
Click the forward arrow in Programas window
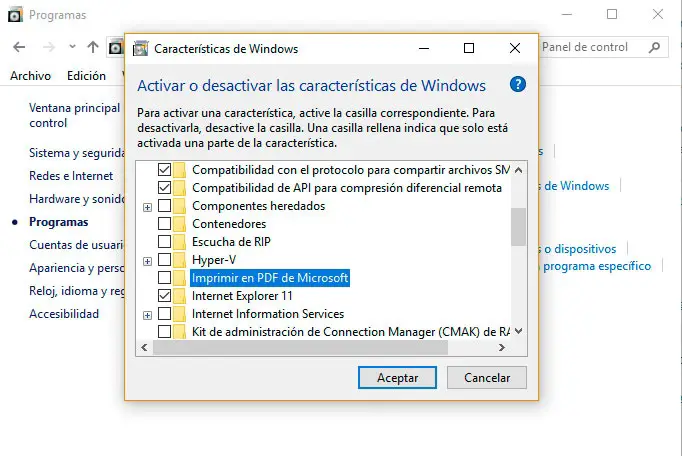tap(49, 47)
